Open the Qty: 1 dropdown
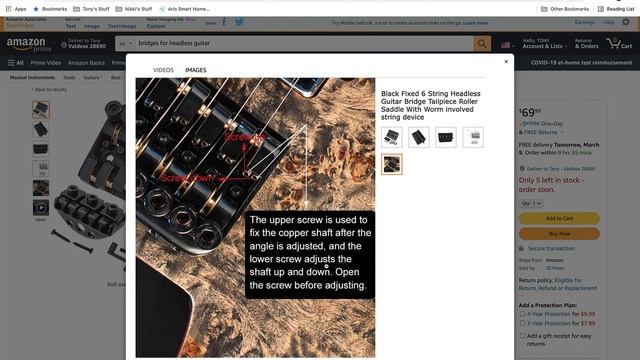This screenshot has height=360, width=640. 531,203
